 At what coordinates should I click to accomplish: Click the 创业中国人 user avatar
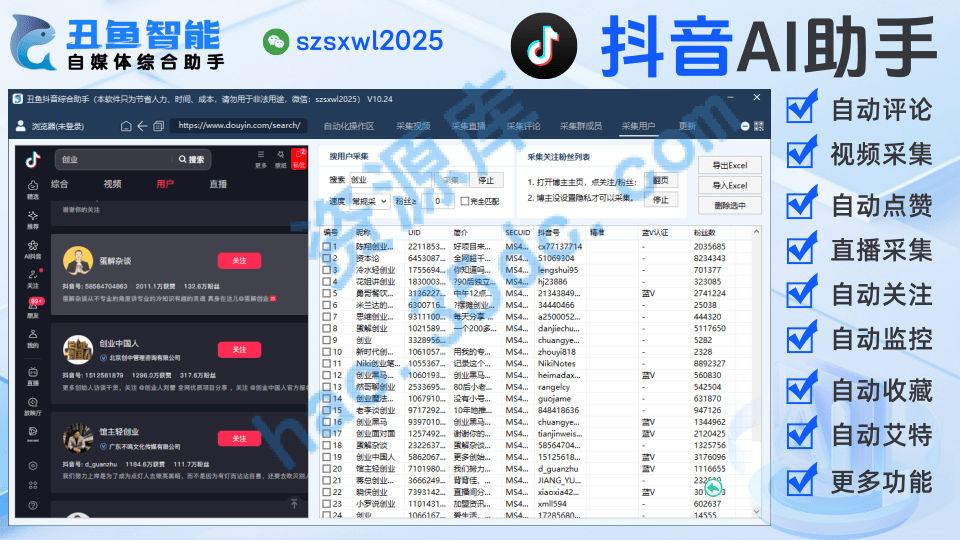click(x=78, y=350)
